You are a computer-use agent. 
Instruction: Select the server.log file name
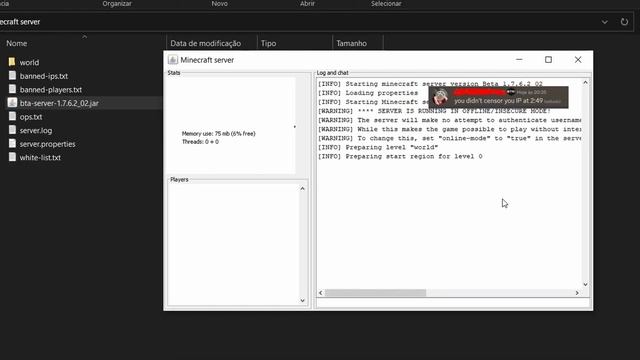tap(36, 131)
